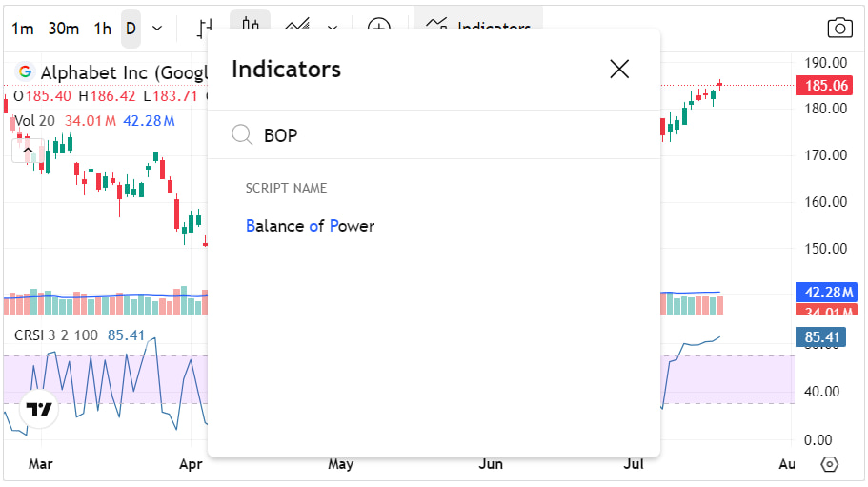The image size is (868, 487).
Task: Click the Google symbol logo
Action: (x=25, y=71)
